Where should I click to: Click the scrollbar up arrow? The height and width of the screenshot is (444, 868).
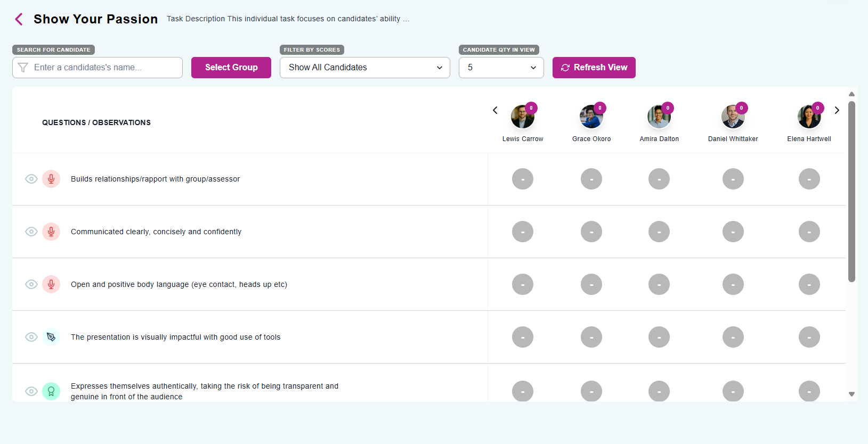(851, 94)
